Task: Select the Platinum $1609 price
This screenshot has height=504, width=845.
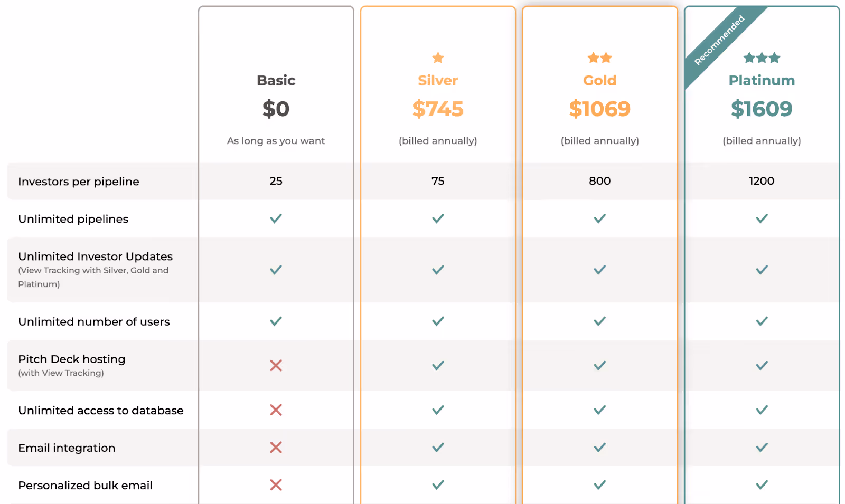Action: [x=762, y=109]
